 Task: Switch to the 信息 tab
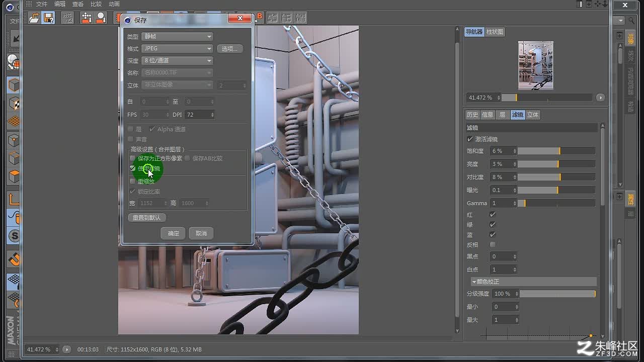488,115
